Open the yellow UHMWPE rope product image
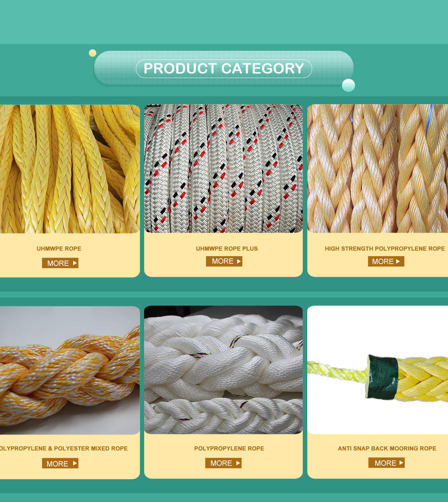 tap(70, 169)
